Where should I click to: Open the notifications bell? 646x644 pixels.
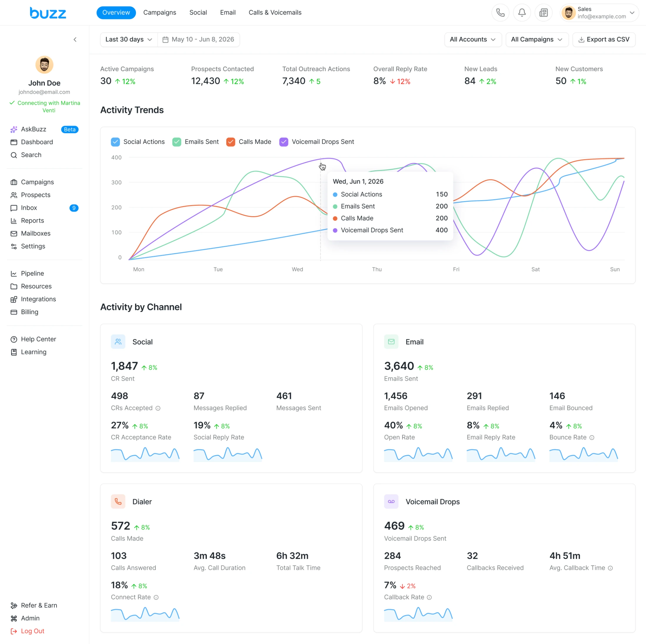522,13
